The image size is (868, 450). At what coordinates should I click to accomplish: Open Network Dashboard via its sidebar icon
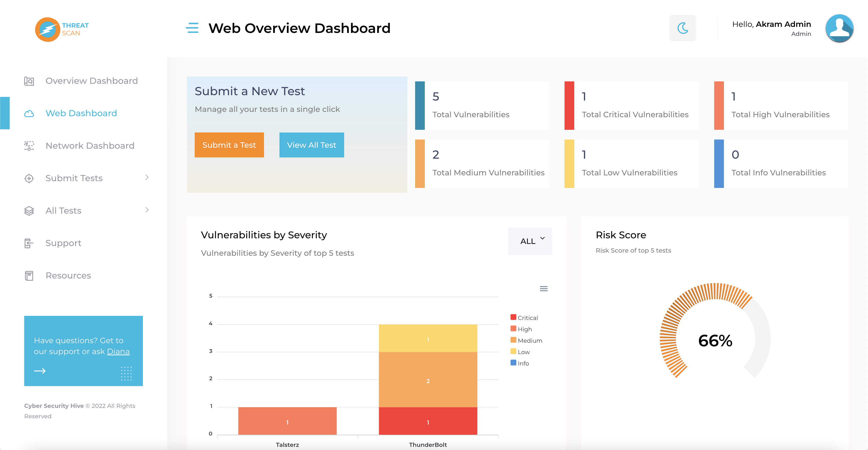click(29, 146)
